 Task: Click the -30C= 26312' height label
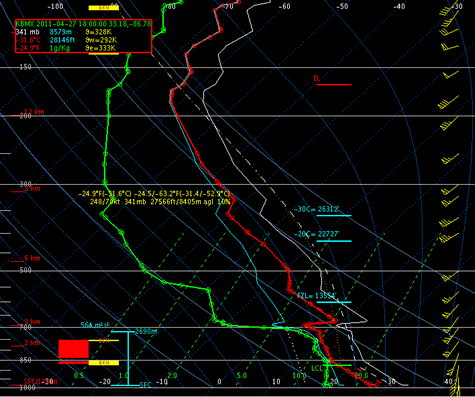pyautogui.click(x=316, y=209)
